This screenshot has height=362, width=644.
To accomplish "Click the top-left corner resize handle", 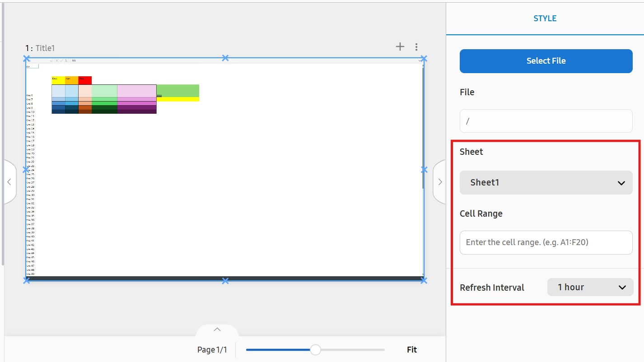I will [27, 58].
